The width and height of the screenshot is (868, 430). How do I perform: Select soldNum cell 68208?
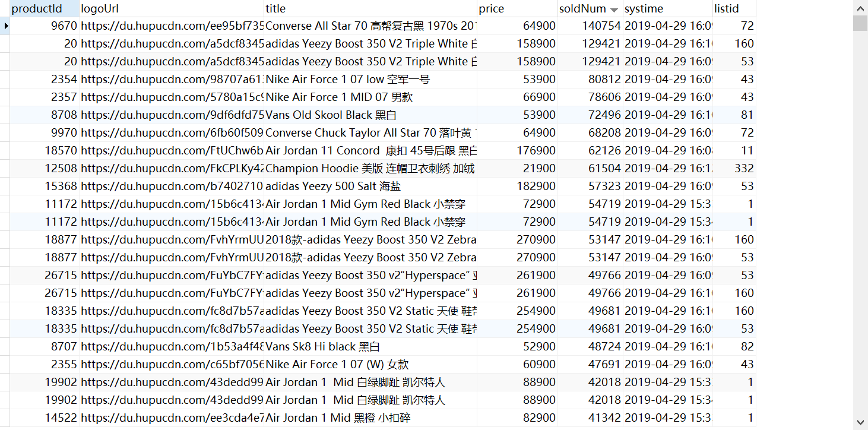coord(590,133)
